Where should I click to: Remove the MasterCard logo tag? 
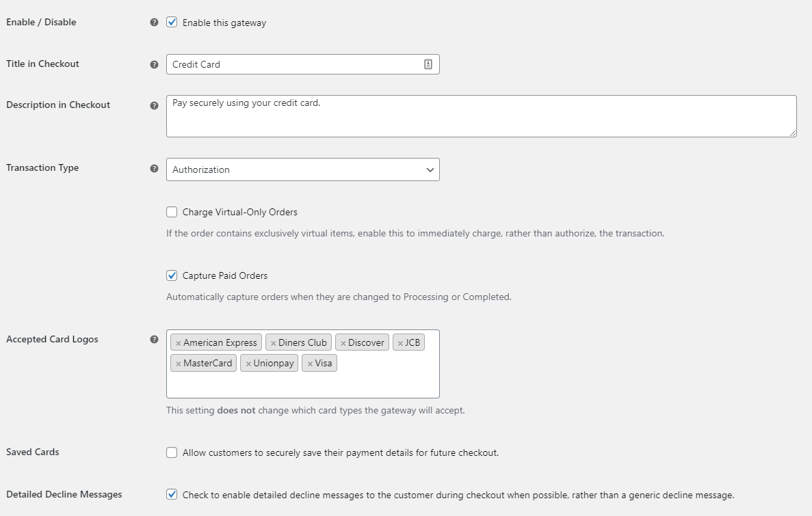(179, 364)
